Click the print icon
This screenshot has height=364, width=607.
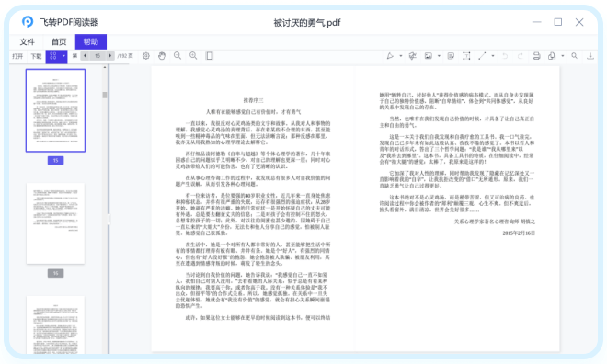click(536, 56)
